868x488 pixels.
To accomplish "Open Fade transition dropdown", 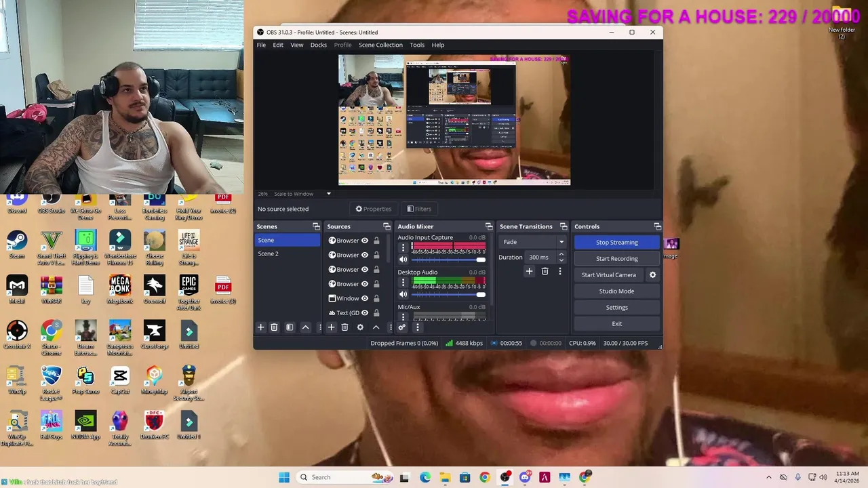I will (533, 242).
